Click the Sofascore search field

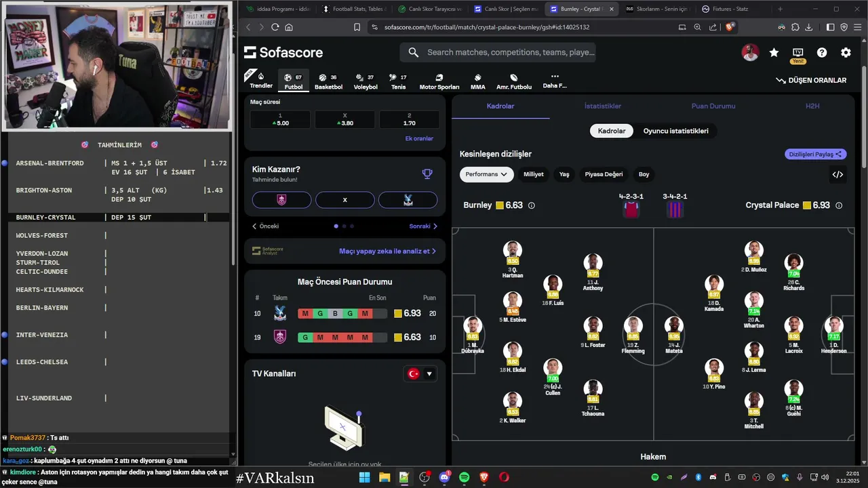pyautogui.click(x=498, y=52)
